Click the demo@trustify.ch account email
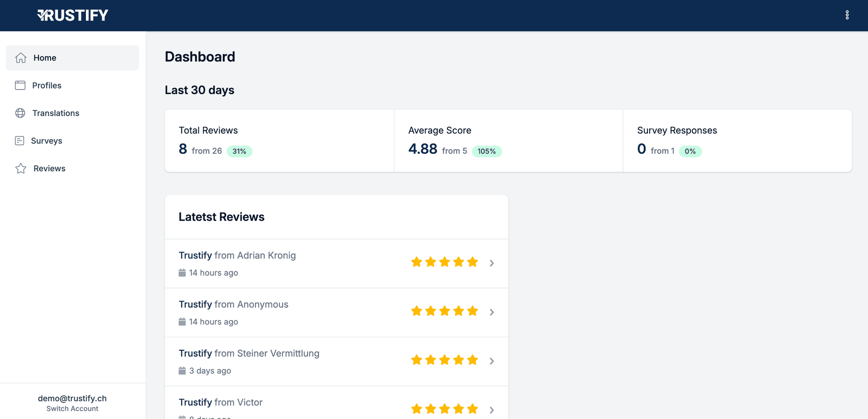The width and height of the screenshot is (868, 419). pos(72,398)
